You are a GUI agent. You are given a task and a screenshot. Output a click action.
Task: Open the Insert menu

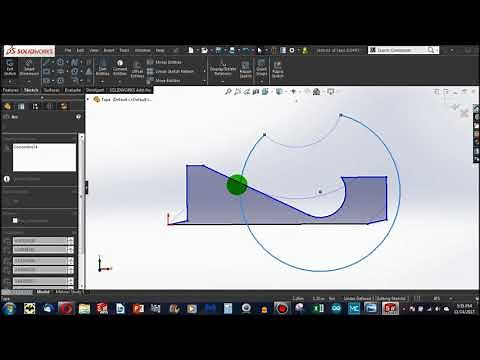(x=109, y=50)
